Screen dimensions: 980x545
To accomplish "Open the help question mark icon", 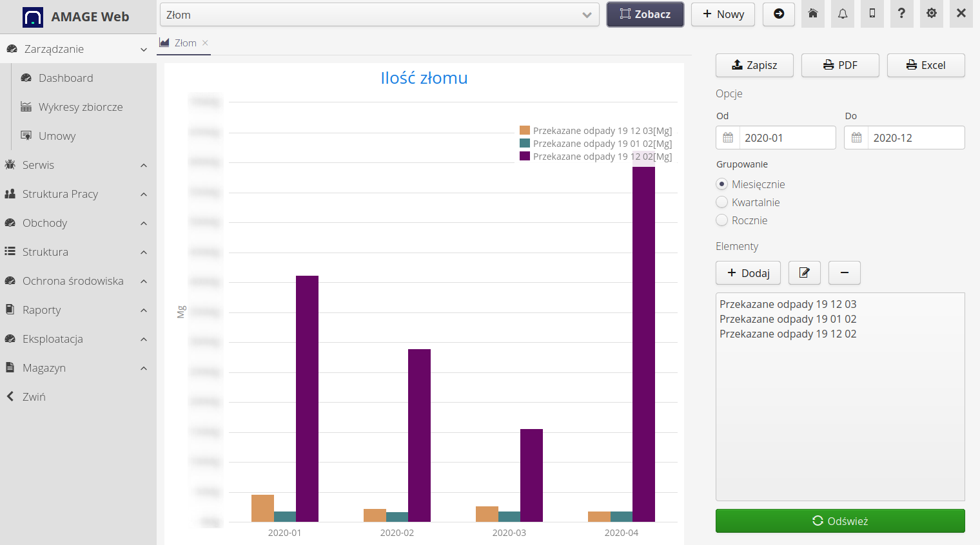I will tap(901, 14).
